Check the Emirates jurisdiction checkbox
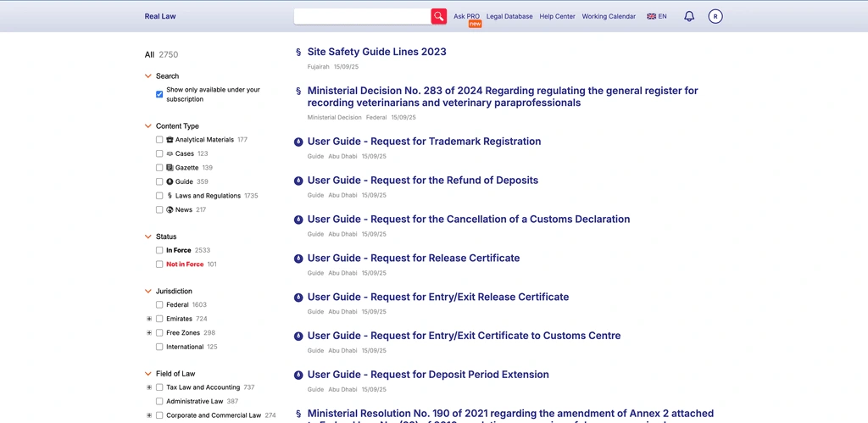 click(x=159, y=319)
